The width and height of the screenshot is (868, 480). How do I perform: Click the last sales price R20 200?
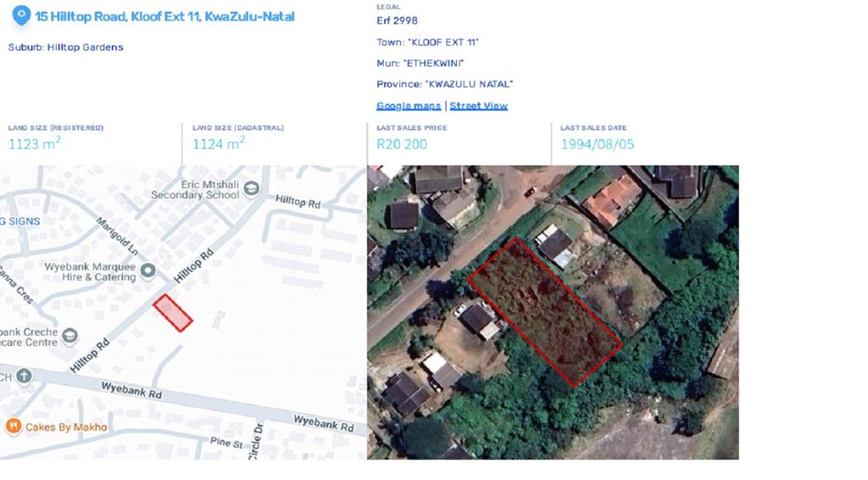pos(402,144)
